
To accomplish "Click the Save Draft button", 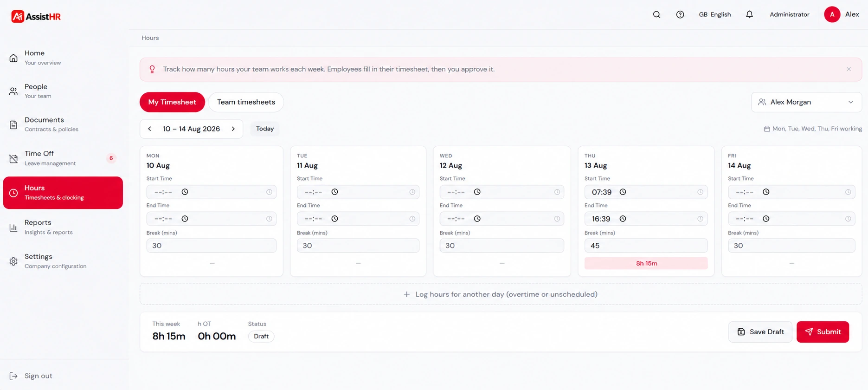I will 760,332.
